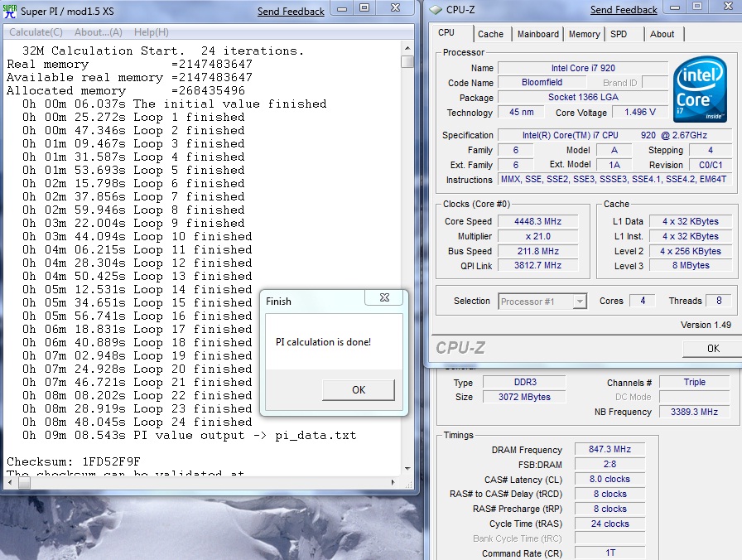Viewport: 742px width, 560px height.
Task: Click the Package value 'Socket 1366 LGA'
Action: [583, 97]
